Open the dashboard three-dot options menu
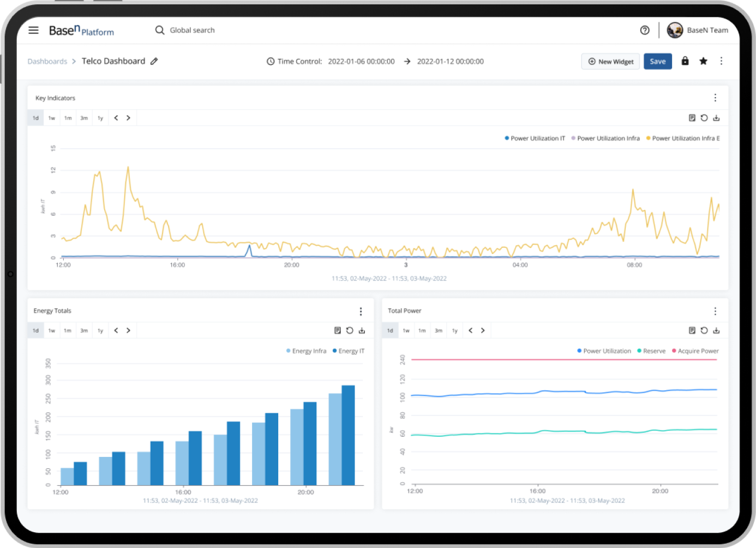Image resolution: width=756 pixels, height=548 pixels. 721,61
